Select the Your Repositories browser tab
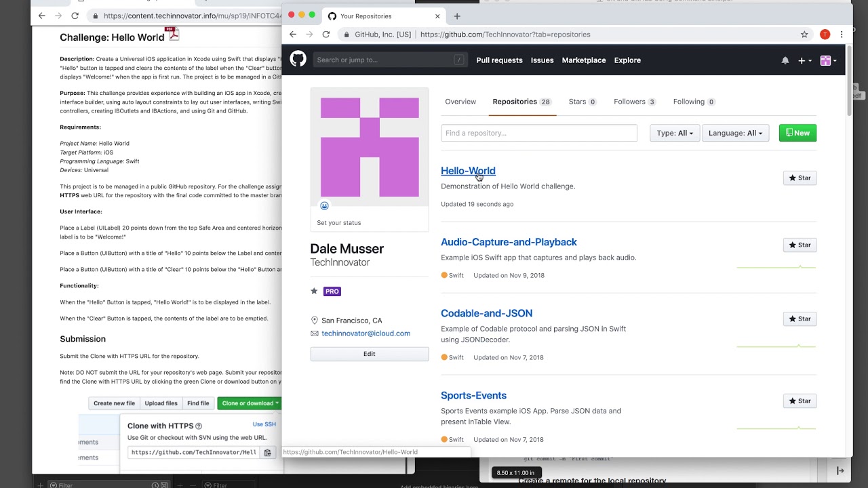The width and height of the screenshot is (868, 488). [383, 16]
